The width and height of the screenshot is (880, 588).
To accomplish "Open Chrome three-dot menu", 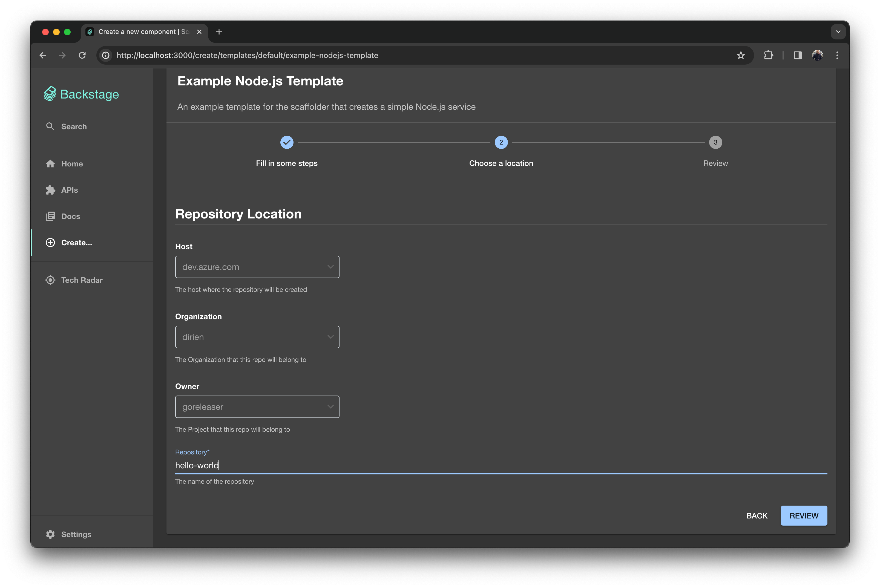I will (837, 56).
